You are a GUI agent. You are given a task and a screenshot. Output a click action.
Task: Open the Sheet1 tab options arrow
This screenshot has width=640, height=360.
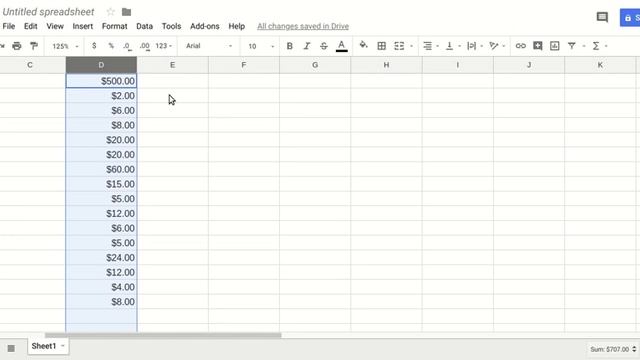click(62, 346)
